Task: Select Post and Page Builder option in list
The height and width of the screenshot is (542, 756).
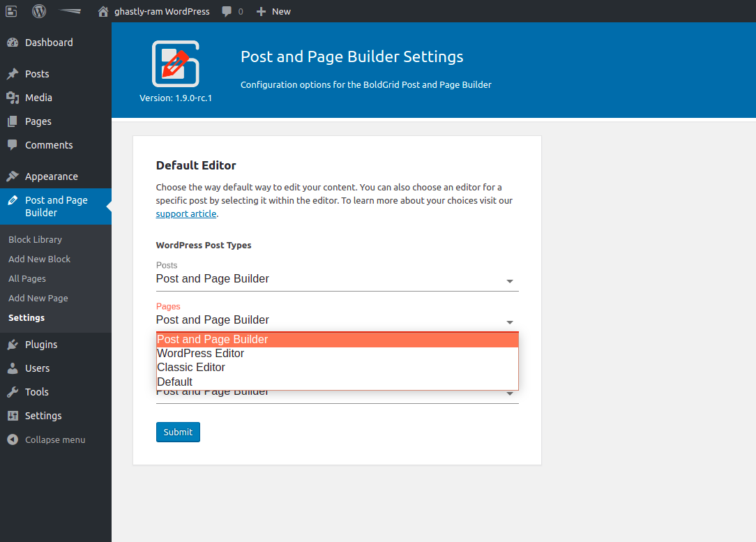Action: [338, 340]
